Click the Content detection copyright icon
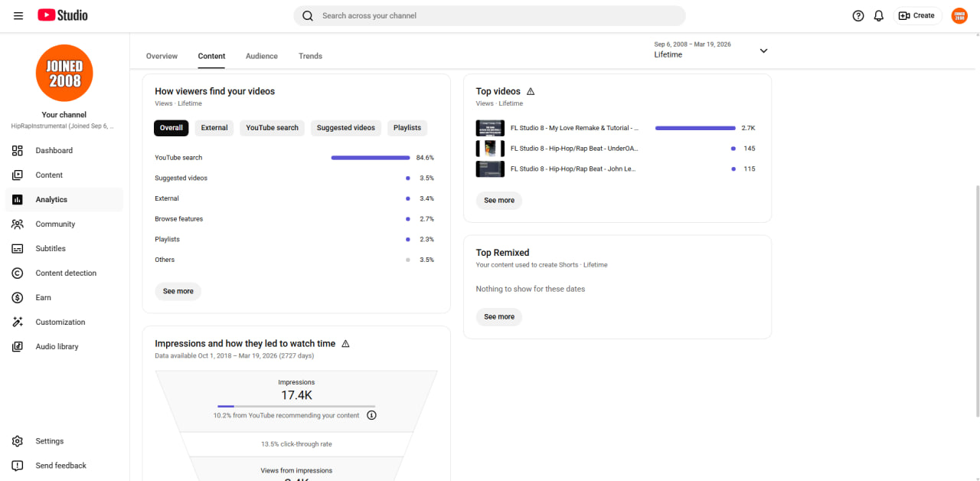 [x=18, y=273]
